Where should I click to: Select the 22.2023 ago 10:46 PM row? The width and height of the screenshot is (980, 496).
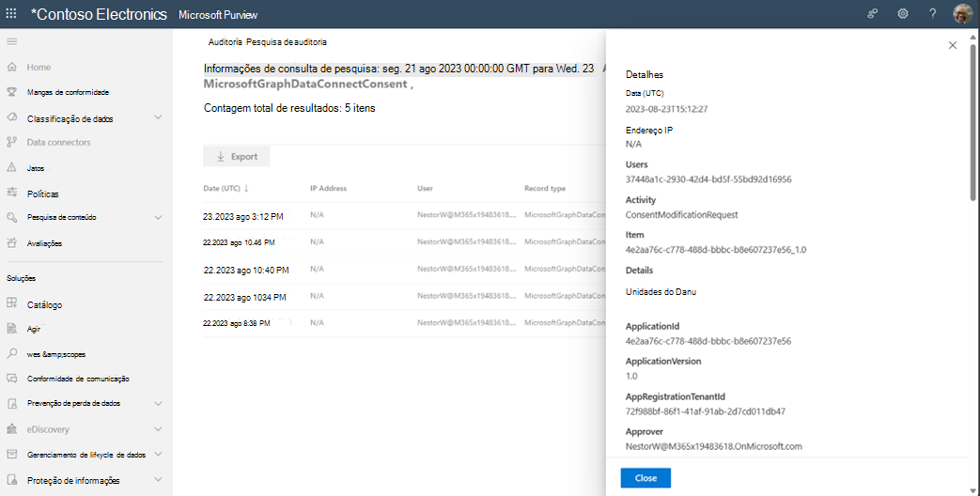tap(404, 242)
